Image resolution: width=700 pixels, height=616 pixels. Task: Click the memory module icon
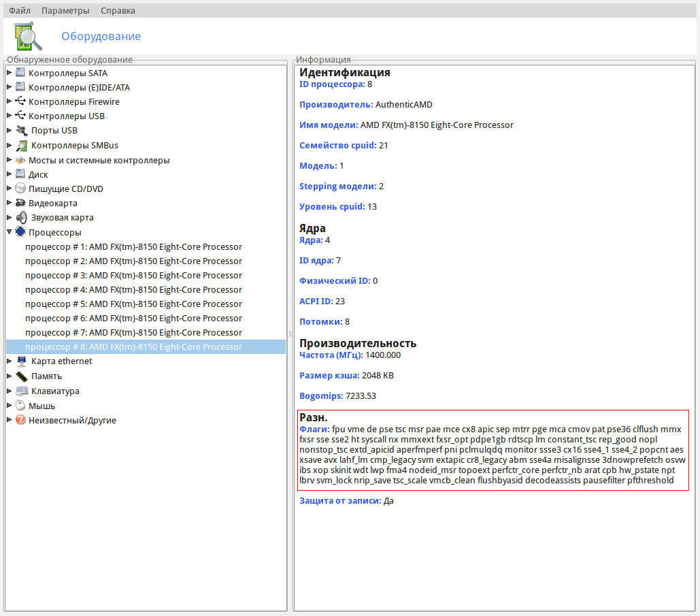click(22, 376)
